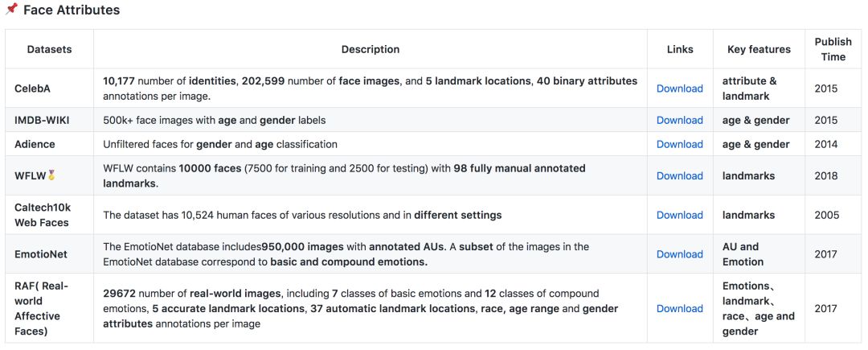
Task: Open the CelebA Download link
Action: coord(680,89)
